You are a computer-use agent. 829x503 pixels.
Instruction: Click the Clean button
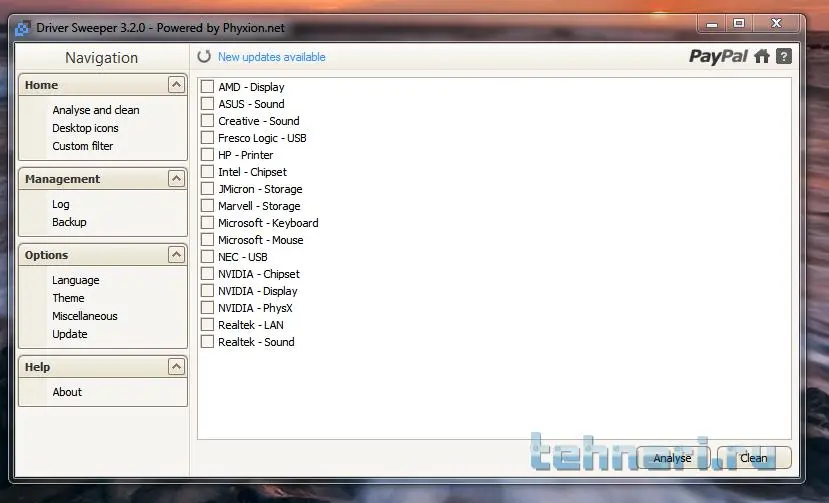[x=754, y=458]
